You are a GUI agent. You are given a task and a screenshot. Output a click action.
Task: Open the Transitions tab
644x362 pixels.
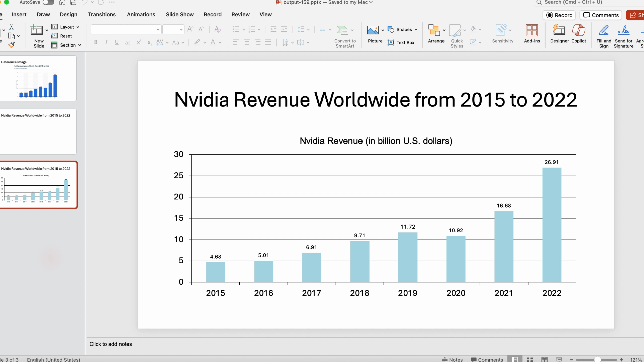click(102, 14)
